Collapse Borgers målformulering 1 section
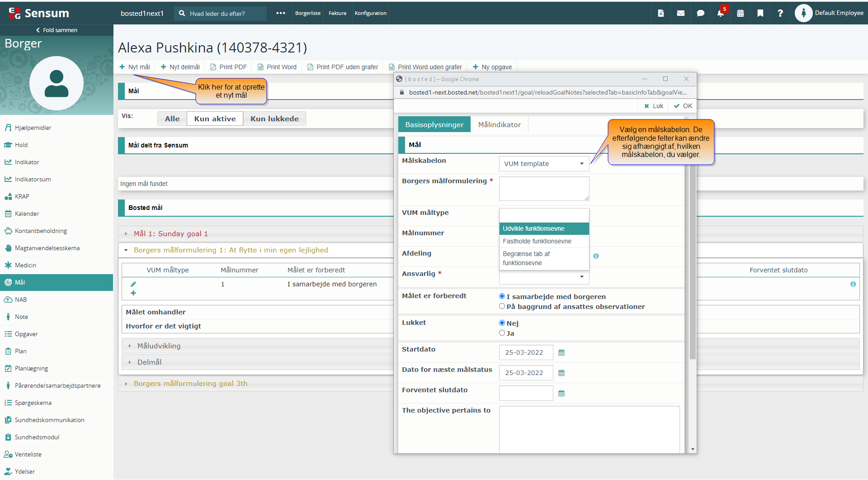 [x=126, y=250]
